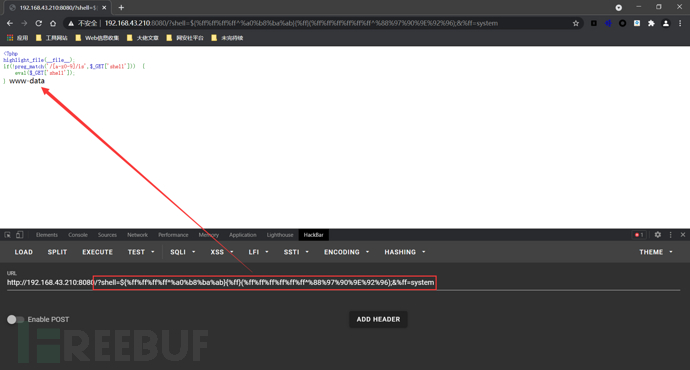Select the HackBar tab
Viewport: 690px width, 370px height.
pyautogui.click(x=313, y=235)
